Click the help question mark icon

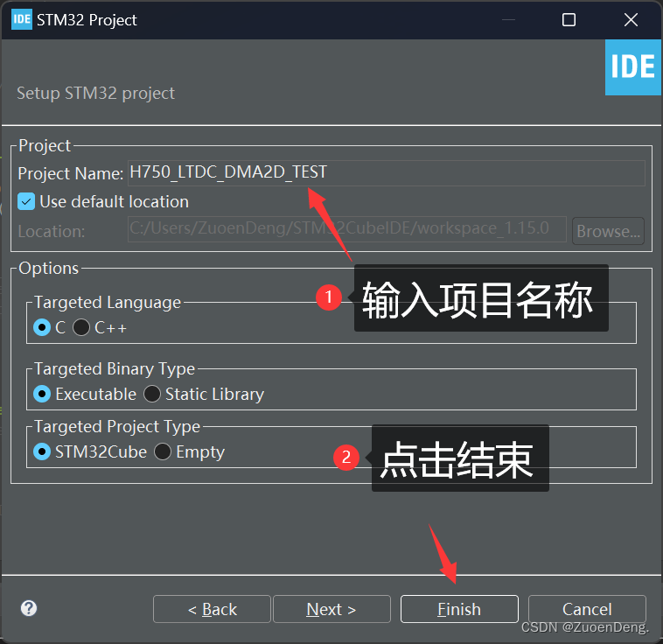tap(29, 608)
